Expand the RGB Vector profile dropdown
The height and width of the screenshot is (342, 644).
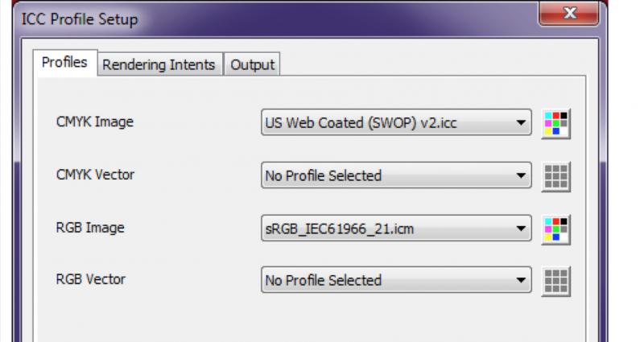pyautogui.click(x=396, y=280)
